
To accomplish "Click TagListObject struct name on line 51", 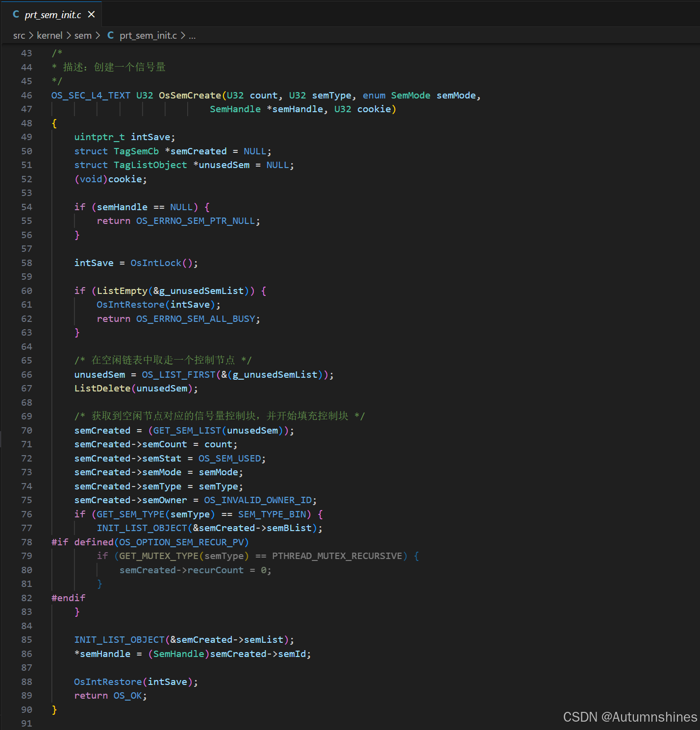I will (150, 165).
